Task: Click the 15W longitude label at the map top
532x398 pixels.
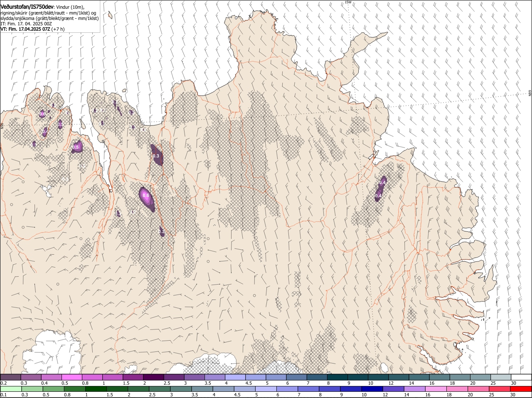Action: pos(348,2)
